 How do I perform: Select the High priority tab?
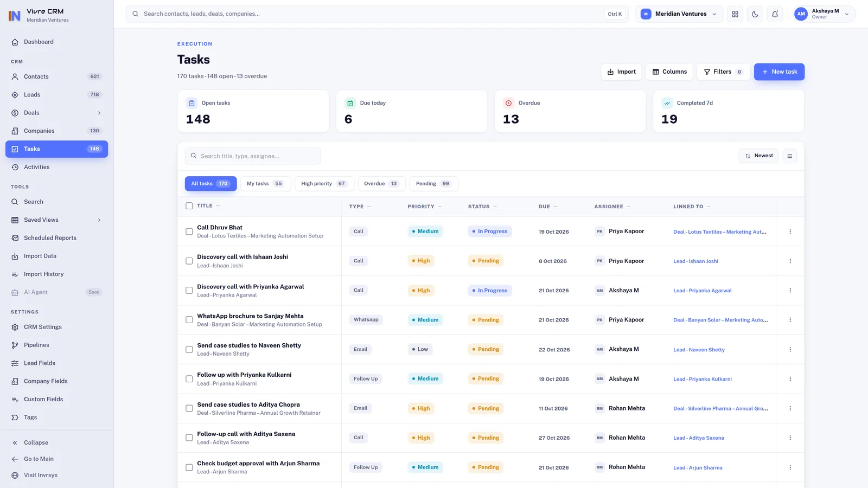(324, 184)
